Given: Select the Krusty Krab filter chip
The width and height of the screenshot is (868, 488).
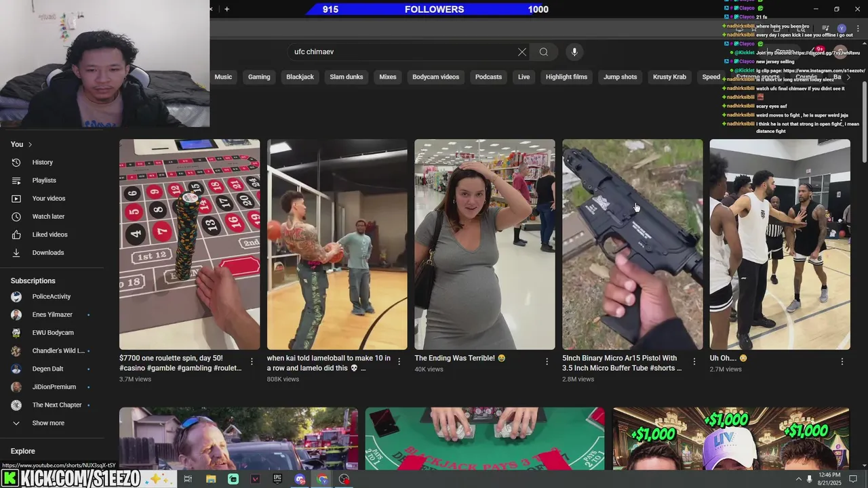Looking at the screenshot, I should click(669, 77).
